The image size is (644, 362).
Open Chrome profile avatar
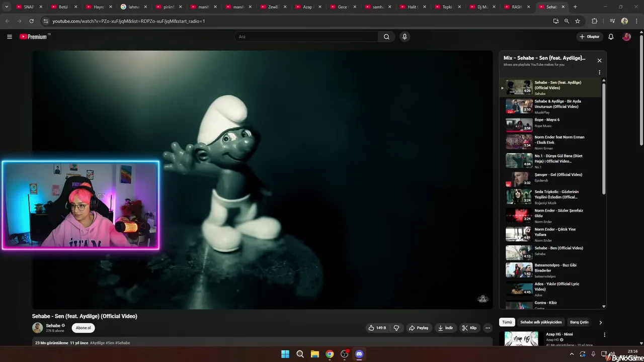pyautogui.click(x=624, y=21)
